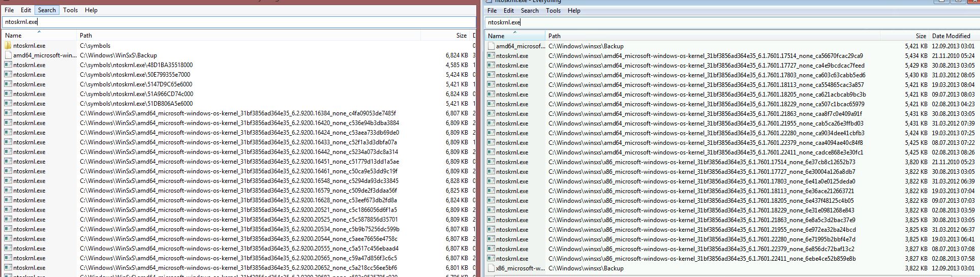Open the Tools menu in the right window
The width and height of the screenshot is (980, 277).
point(554,11)
